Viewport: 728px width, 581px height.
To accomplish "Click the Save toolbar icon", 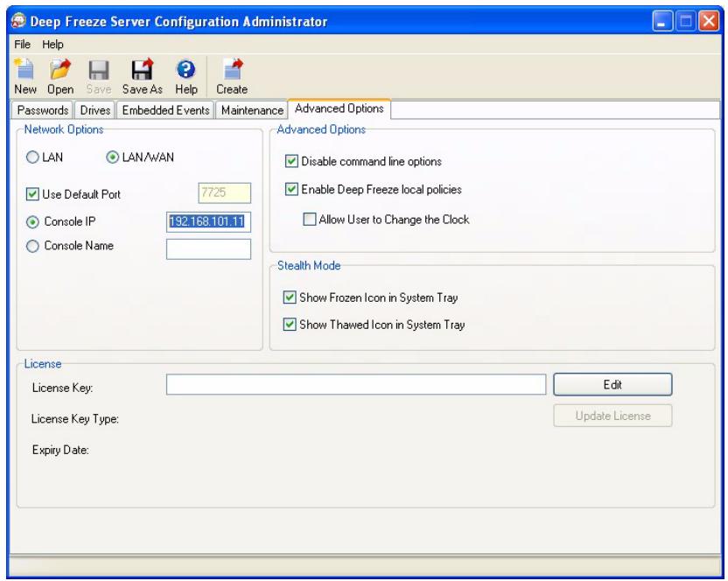I will coord(98,77).
